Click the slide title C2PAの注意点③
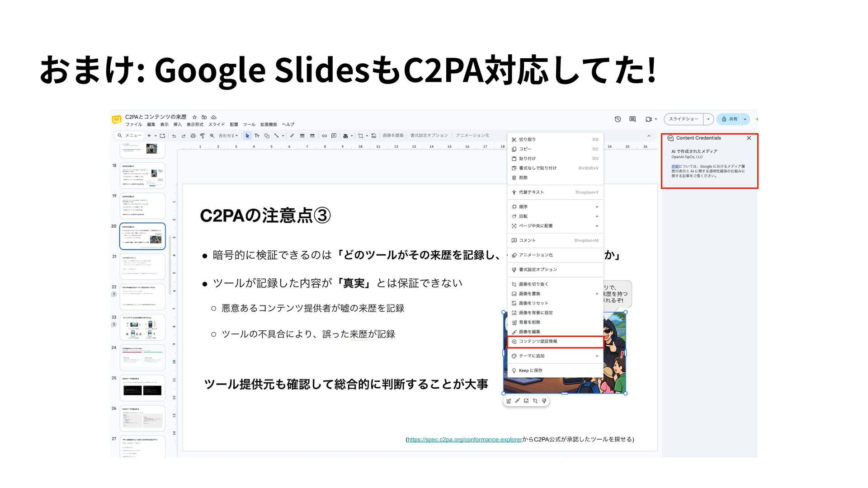The width and height of the screenshot is (868, 488). tap(265, 216)
